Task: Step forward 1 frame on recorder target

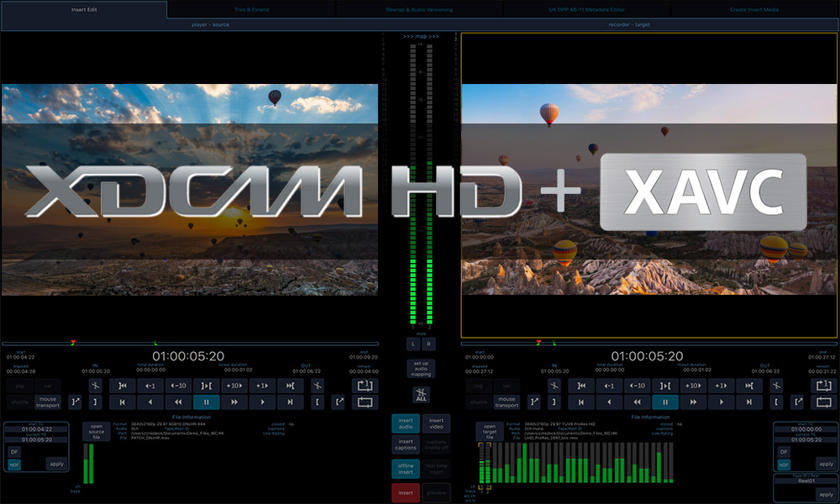Action: (x=721, y=386)
